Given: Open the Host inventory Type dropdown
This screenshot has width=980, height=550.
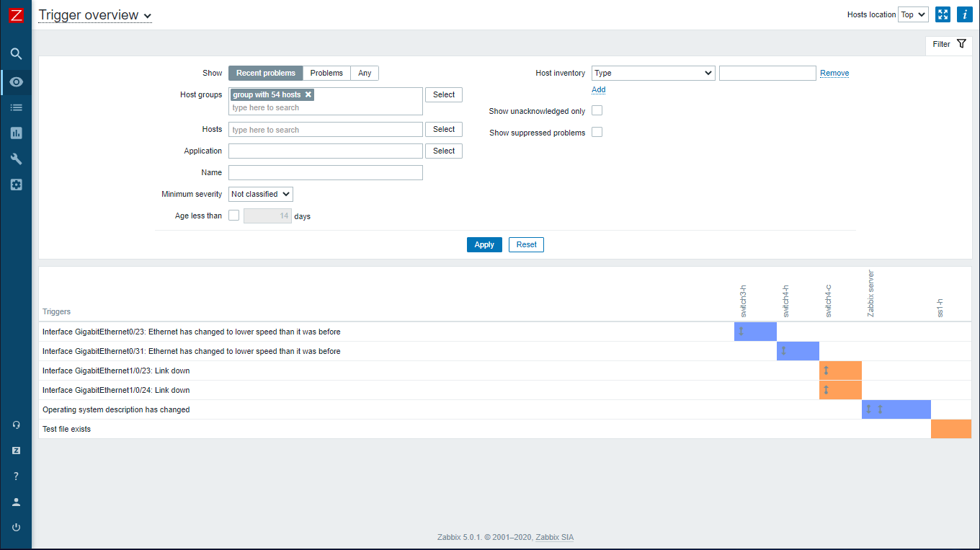Looking at the screenshot, I should [653, 73].
